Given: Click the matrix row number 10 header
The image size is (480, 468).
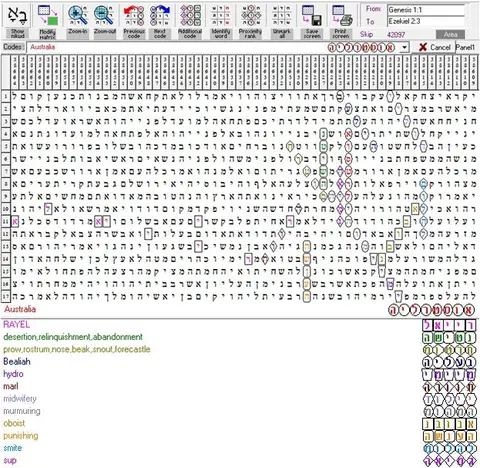Looking at the screenshot, I should [6, 209].
